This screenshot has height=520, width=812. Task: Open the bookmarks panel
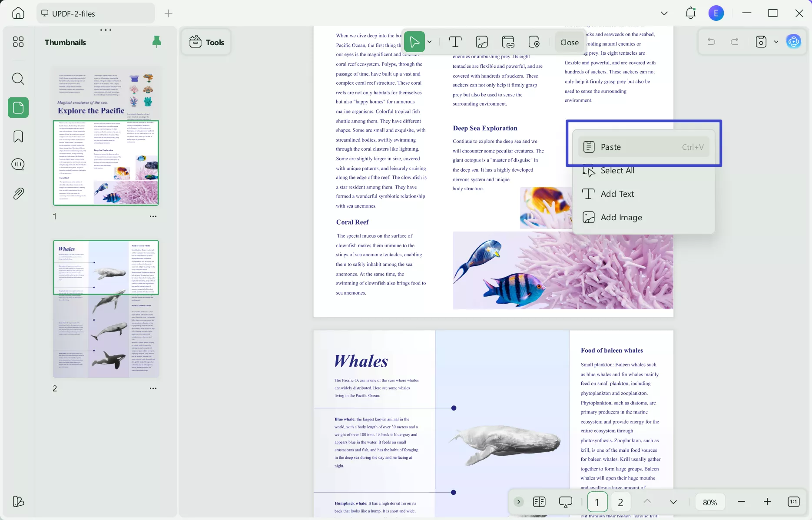tap(18, 136)
